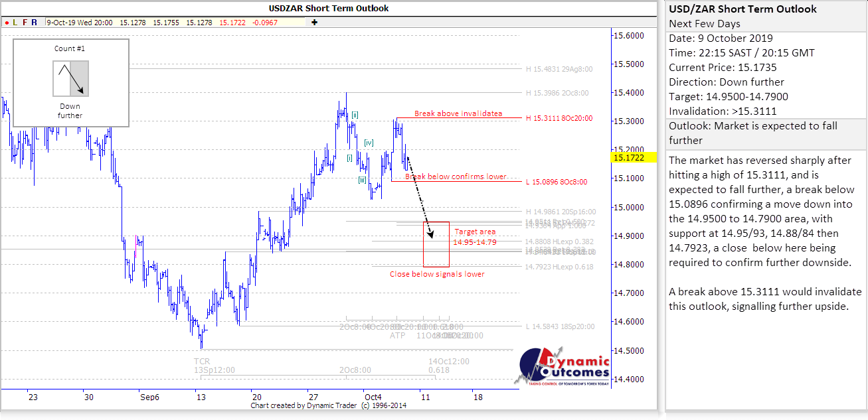Click the 14.8808 HLexp 0.382 label

[558, 242]
